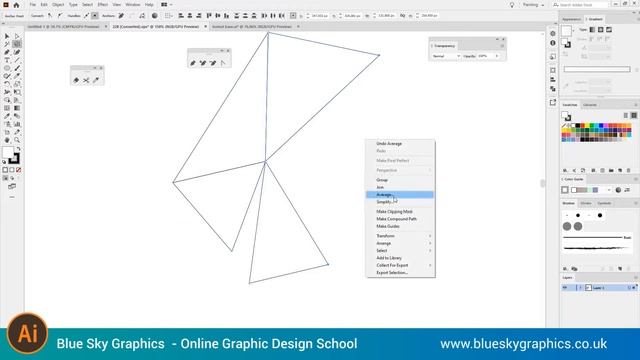The height and width of the screenshot is (360, 640).
Task: Select the Pen tool in the main toolbar
Action: (7, 52)
